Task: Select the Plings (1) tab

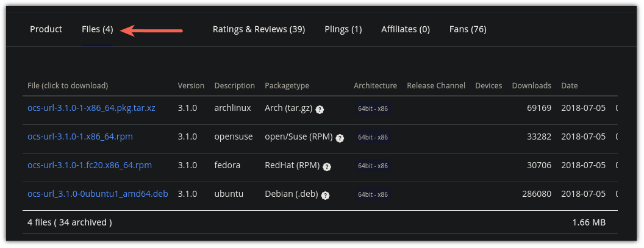Action: [x=343, y=29]
